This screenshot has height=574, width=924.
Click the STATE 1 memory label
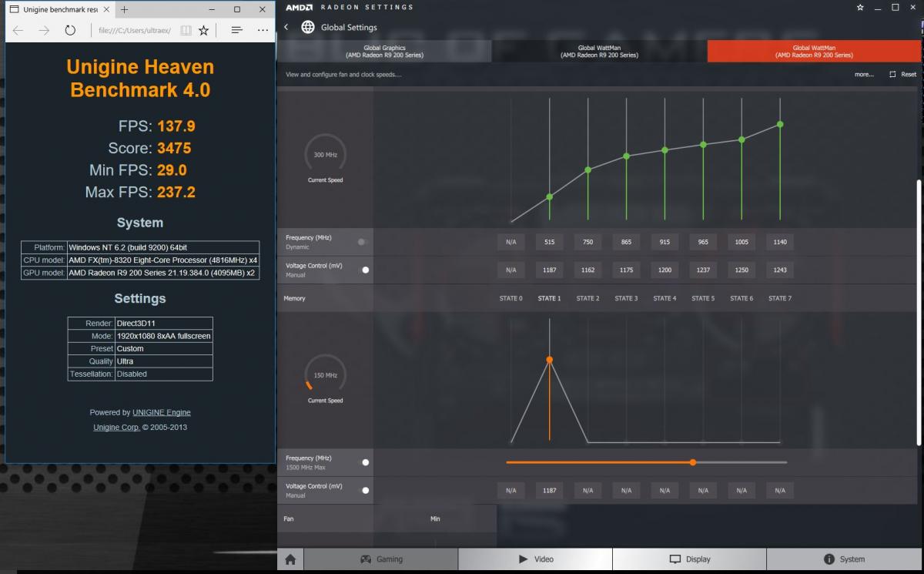tap(549, 298)
